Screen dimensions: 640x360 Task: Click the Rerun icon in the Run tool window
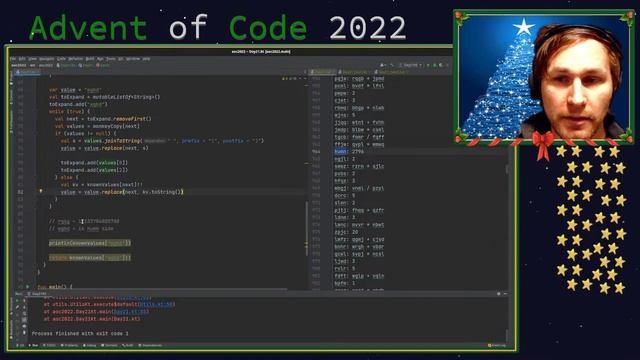[17, 301]
